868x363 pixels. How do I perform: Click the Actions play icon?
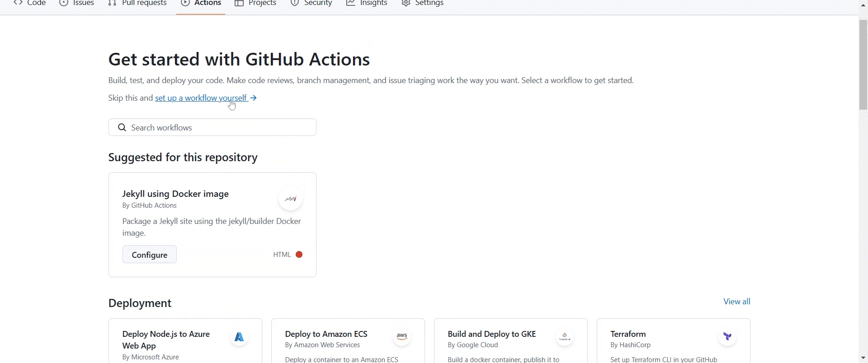click(185, 3)
